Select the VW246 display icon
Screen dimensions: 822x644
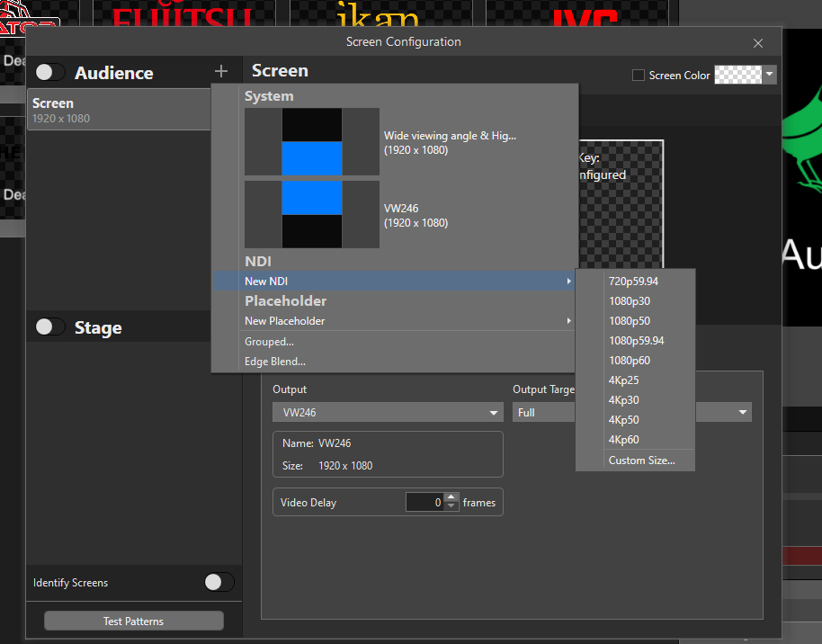[x=311, y=214]
